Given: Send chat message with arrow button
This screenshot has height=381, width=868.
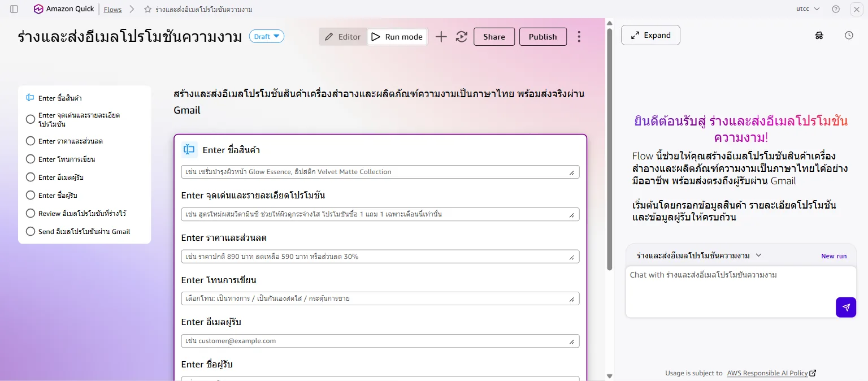Looking at the screenshot, I should tap(846, 308).
